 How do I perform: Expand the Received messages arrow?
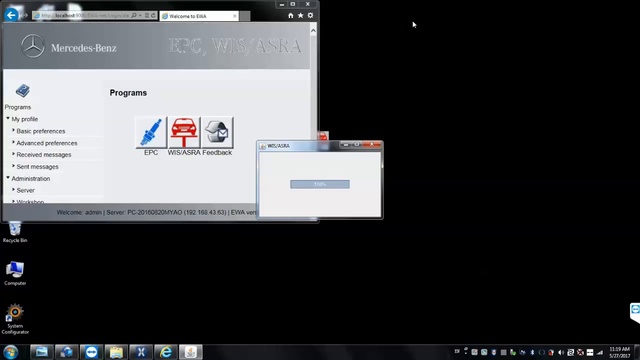pyautogui.click(x=13, y=154)
